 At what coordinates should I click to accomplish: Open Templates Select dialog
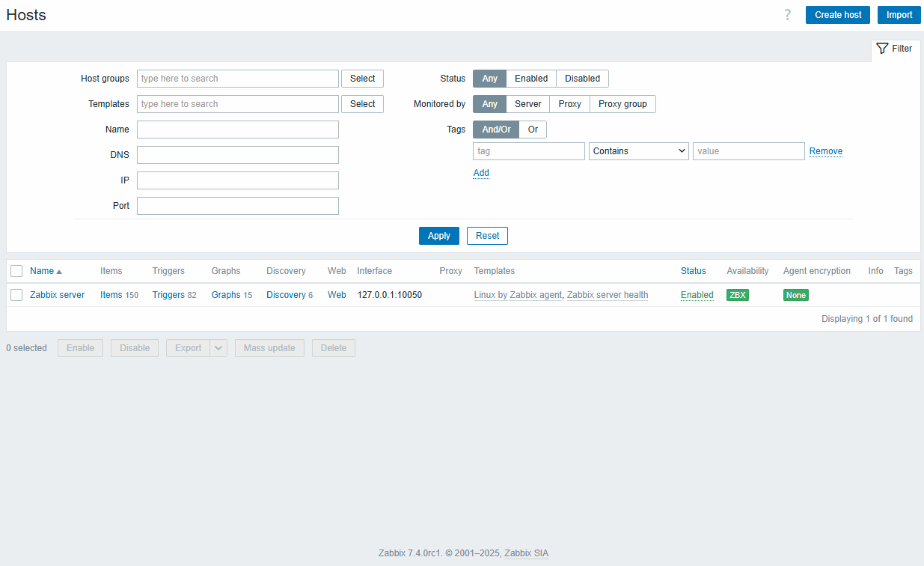tap(362, 104)
